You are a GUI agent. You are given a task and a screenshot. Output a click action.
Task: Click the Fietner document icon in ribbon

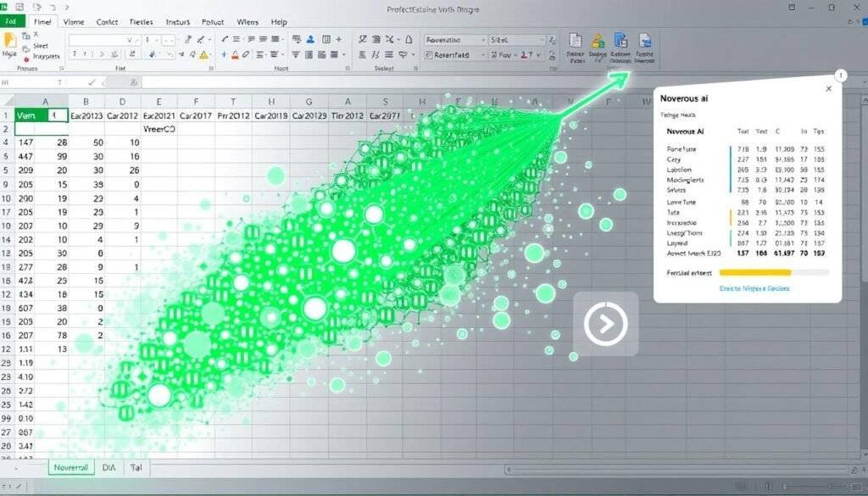click(x=576, y=41)
